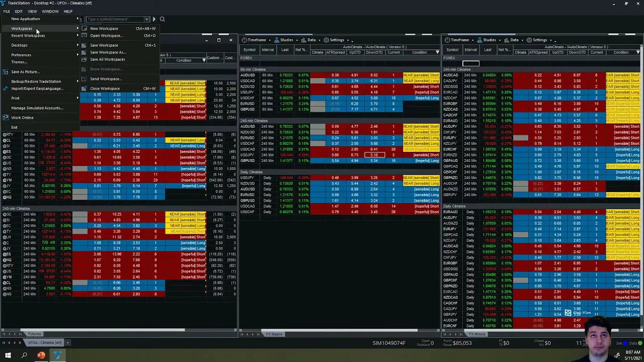Open Manage Simulated Accounts... entry
This screenshot has width=644, height=362.
coord(37,108)
